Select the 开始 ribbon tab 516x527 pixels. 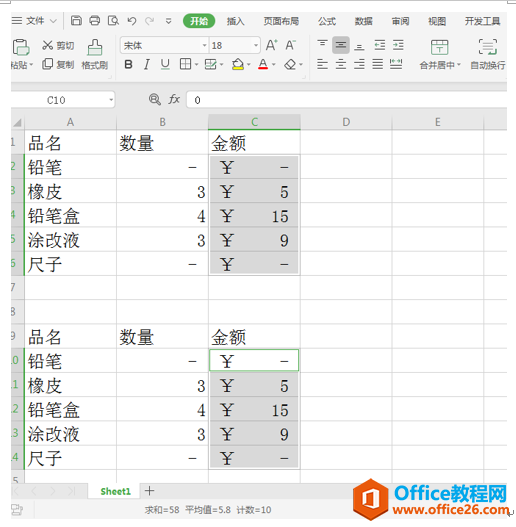click(199, 21)
